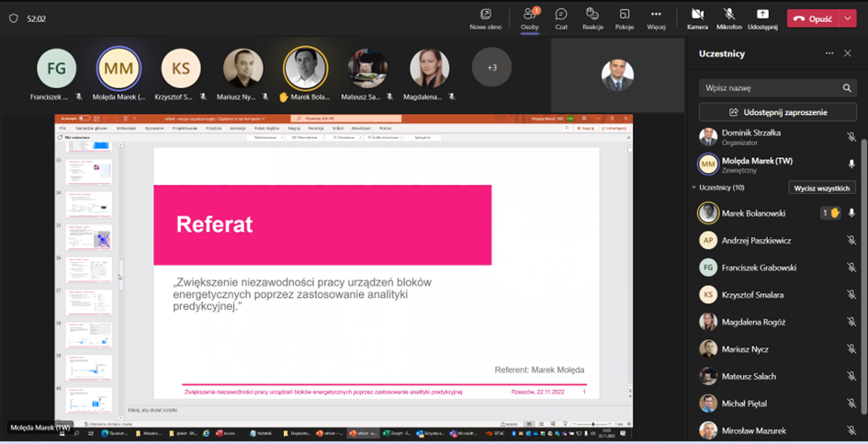
Task: Expand the dropdown arrow next to Opuść
Action: (848, 18)
